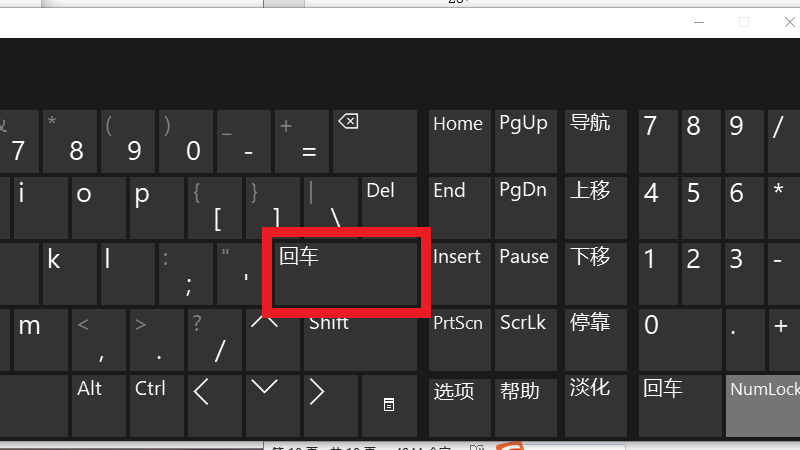The height and width of the screenshot is (450, 800).
Task: Click the 上移 (Move Up) key
Action: [593, 206]
